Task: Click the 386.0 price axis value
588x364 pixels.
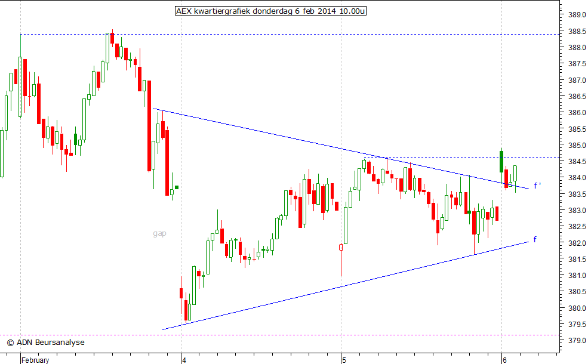Action: pyautogui.click(x=577, y=112)
